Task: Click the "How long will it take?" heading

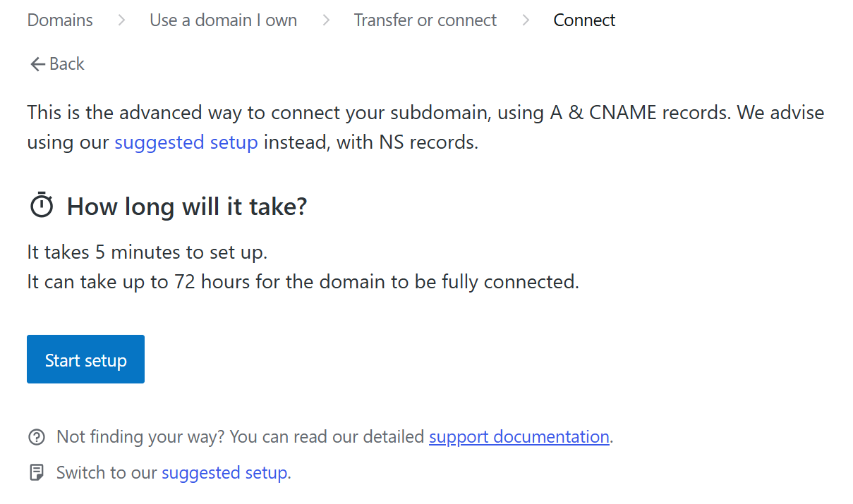Action: 187,207
